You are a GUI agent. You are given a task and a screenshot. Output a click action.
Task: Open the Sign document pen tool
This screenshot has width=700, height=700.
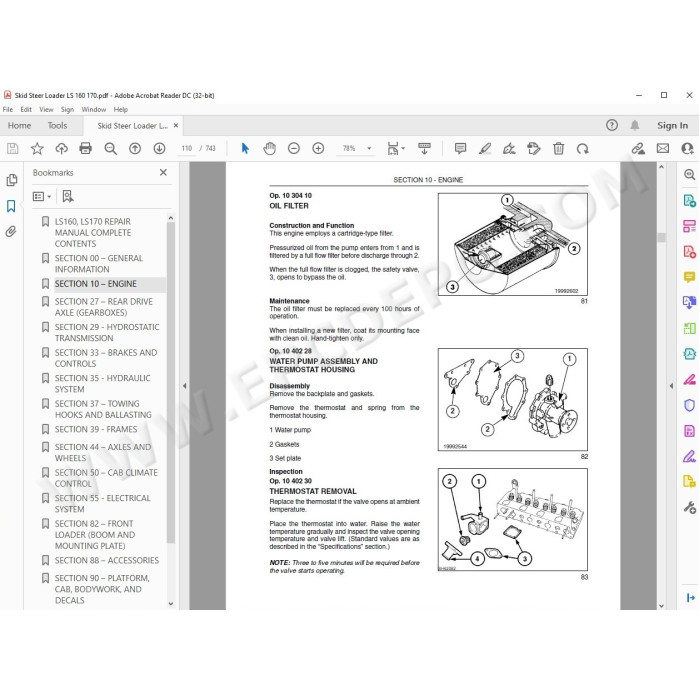(x=509, y=148)
